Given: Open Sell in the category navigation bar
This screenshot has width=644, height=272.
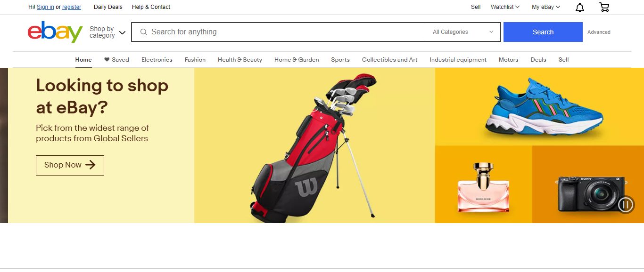Looking at the screenshot, I should (564, 60).
